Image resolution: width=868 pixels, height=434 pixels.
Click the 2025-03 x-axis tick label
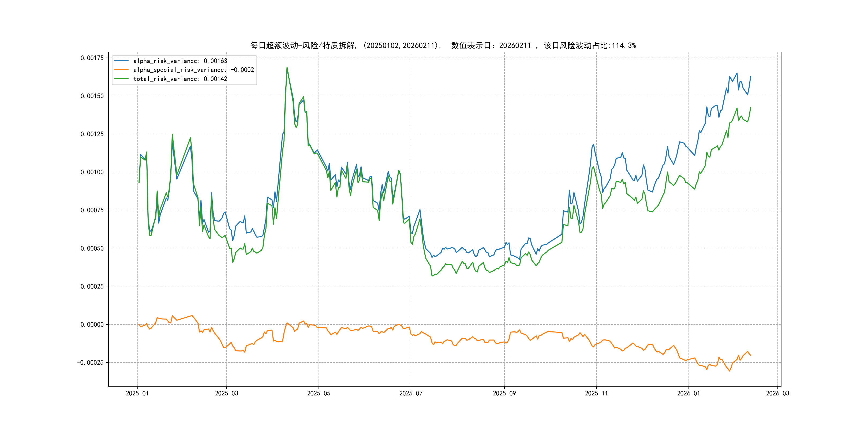[x=226, y=393]
